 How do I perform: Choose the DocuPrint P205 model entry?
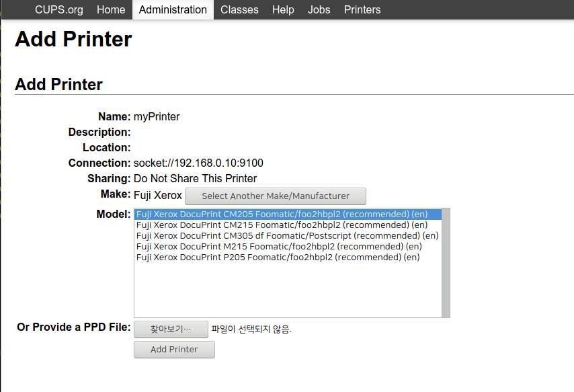pos(278,258)
